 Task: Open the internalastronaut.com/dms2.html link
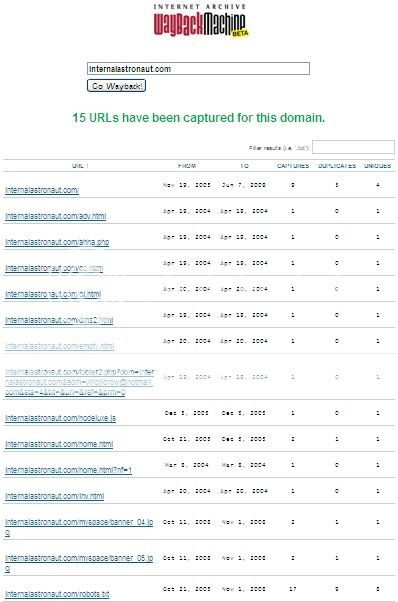[59, 320]
